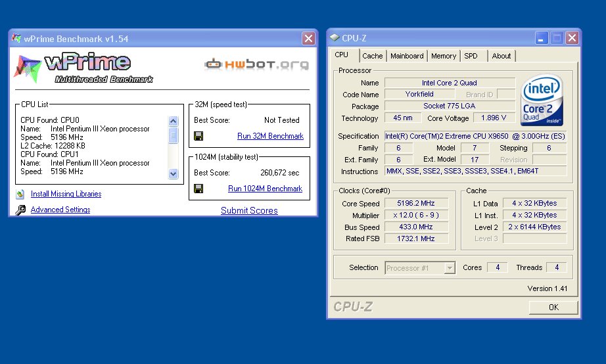The width and height of the screenshot is (606, 364).
Task: Click the floppy disk icon for 32M test
Action: click(198, 136)
